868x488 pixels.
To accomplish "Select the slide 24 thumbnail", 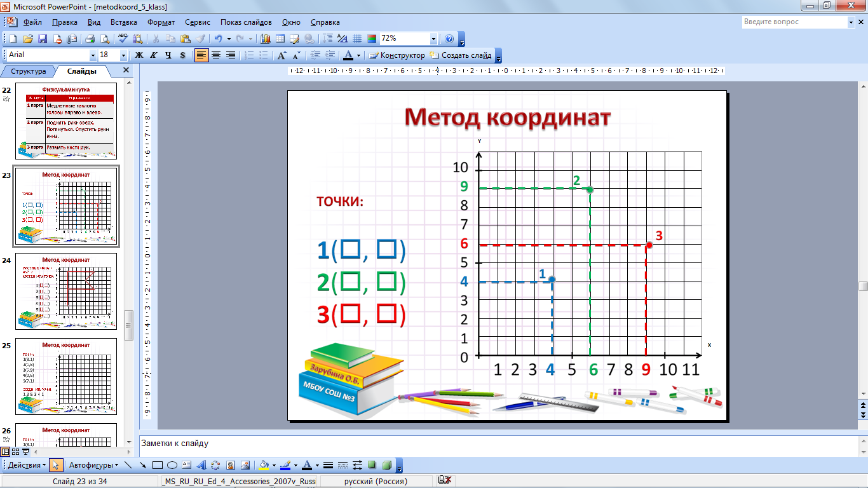I will click(66, 292).
